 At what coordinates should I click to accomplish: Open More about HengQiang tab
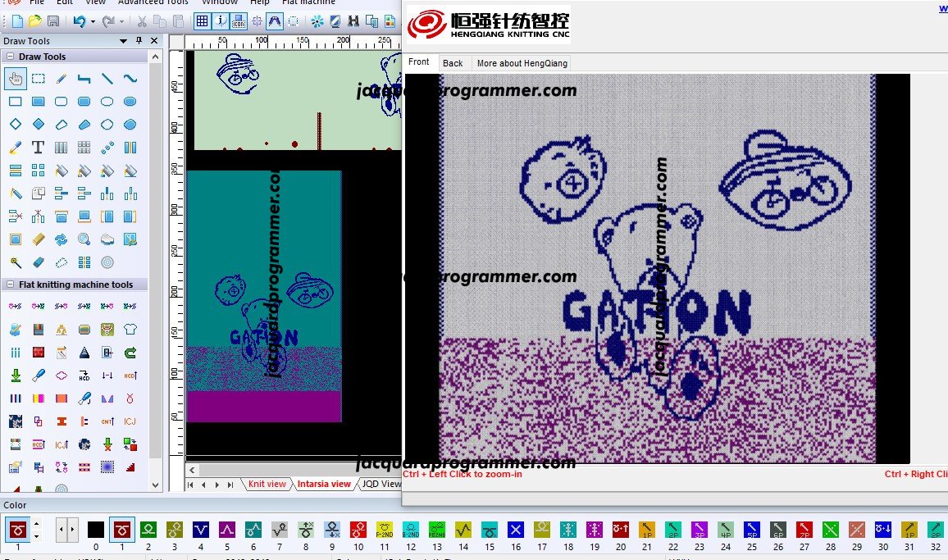[x=522, y=63]
